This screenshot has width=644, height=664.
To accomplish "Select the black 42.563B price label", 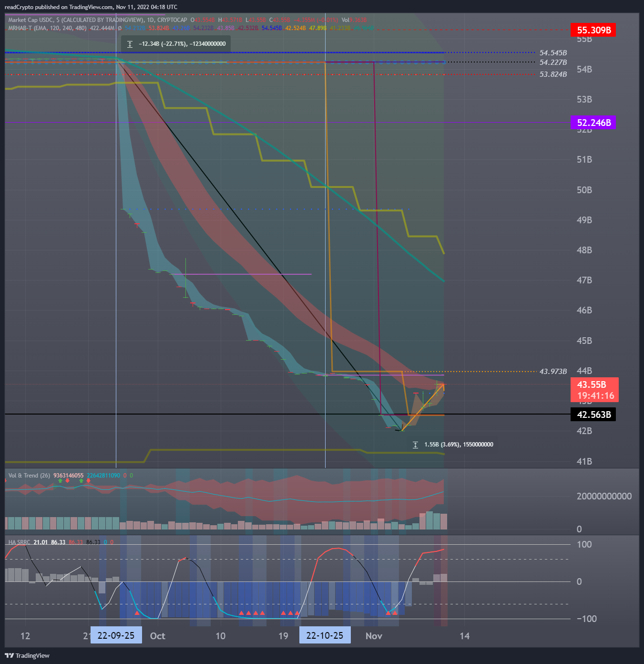I will pos(593,415).
